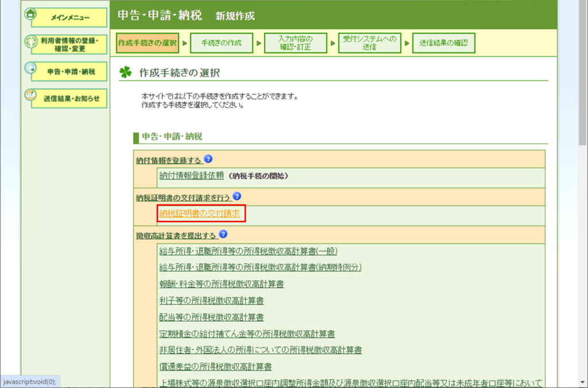Open help icon next to 徴収高計算書を提出する
Screen dimensions: 588x388
point(223,234)
